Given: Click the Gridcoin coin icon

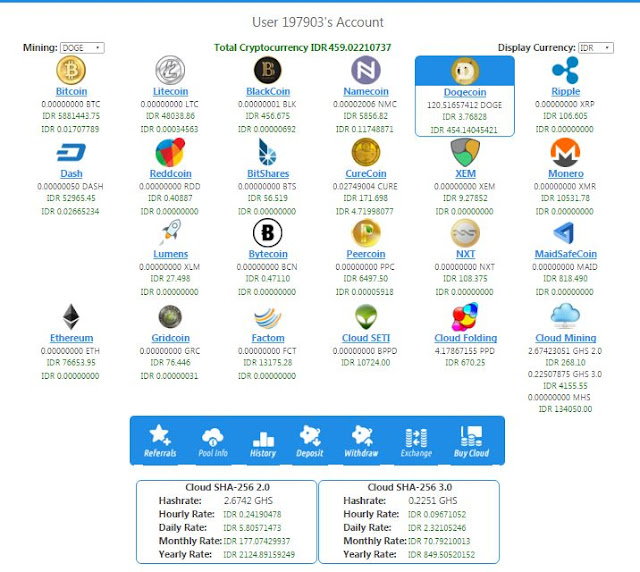Looking at the screenshot, I should coord(170,317).
